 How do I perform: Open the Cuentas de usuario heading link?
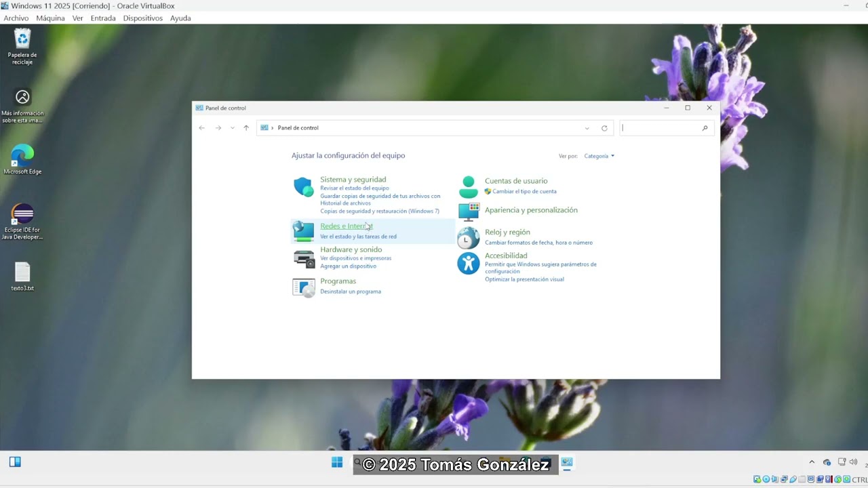(516, 181)
